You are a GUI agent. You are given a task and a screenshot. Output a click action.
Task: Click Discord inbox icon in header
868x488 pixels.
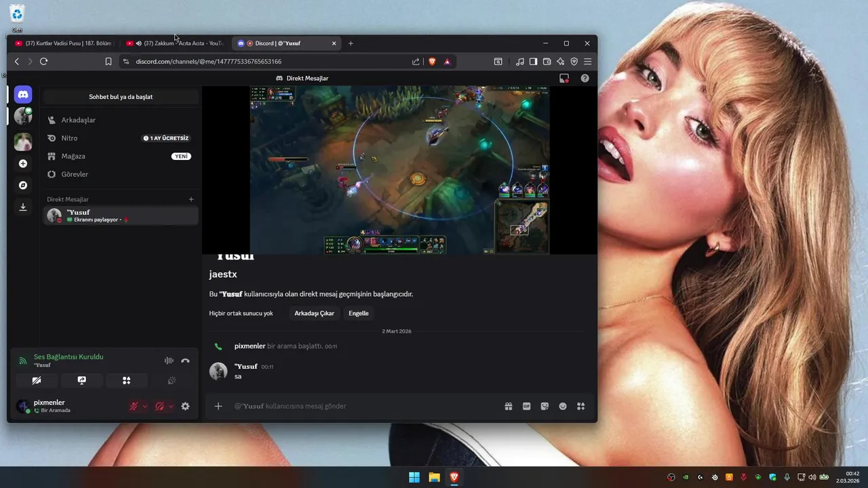[564, 79]
